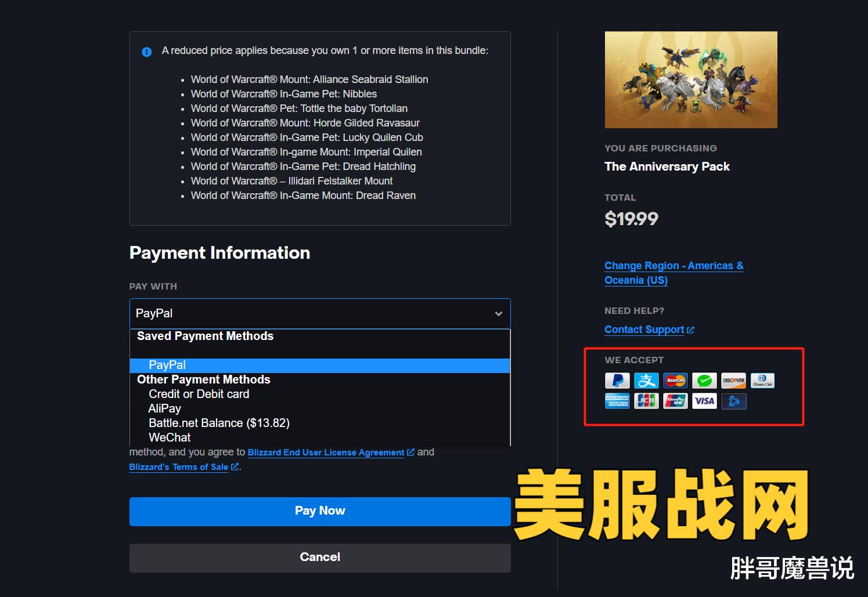
Task: Click the PayPal logo under We Accept
Action: 617,381
